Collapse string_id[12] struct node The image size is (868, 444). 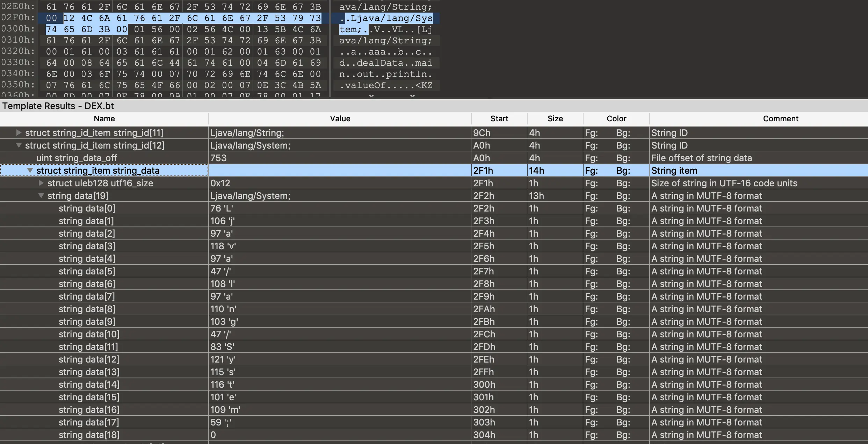pos(19,145)
